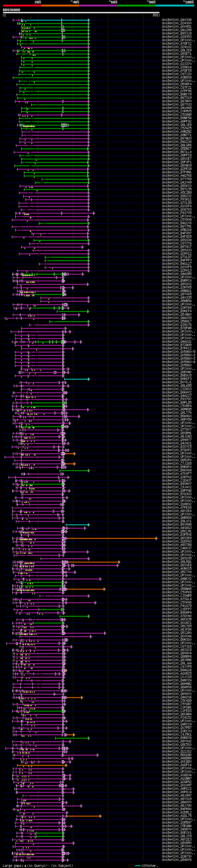Image resolution: width=197 pixels, height=868 pixels.
Task: Select hit label UniRef100_Q39614
Action: coord(176,67)
